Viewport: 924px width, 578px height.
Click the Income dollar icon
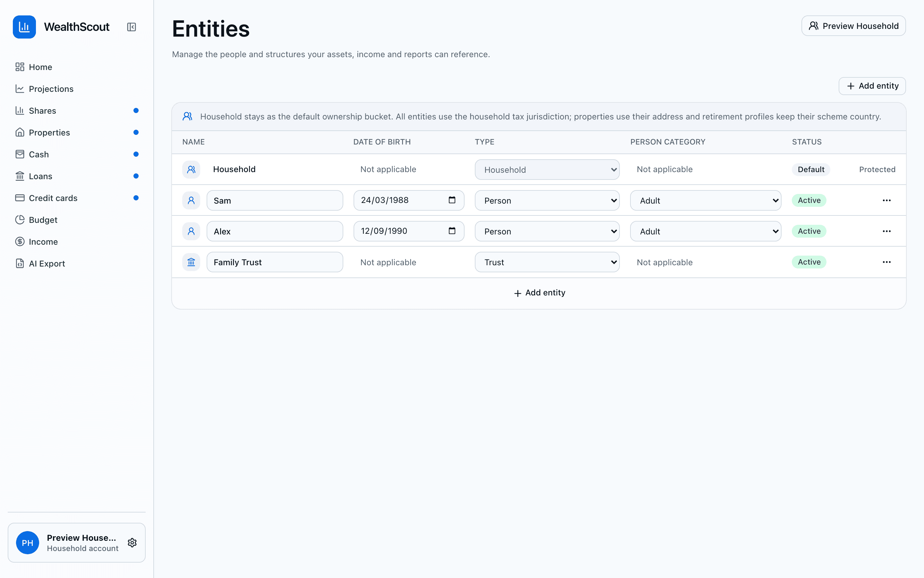click(x=20, y=241)
